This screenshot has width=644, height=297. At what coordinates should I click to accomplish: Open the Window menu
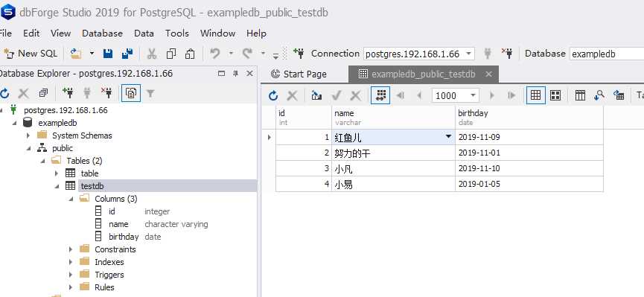[x=217, y=33]
